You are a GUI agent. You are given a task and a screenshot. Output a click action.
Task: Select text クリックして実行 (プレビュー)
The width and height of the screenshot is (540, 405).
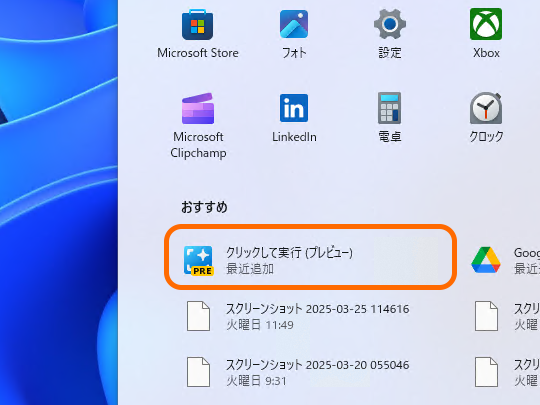coord(289,253)
